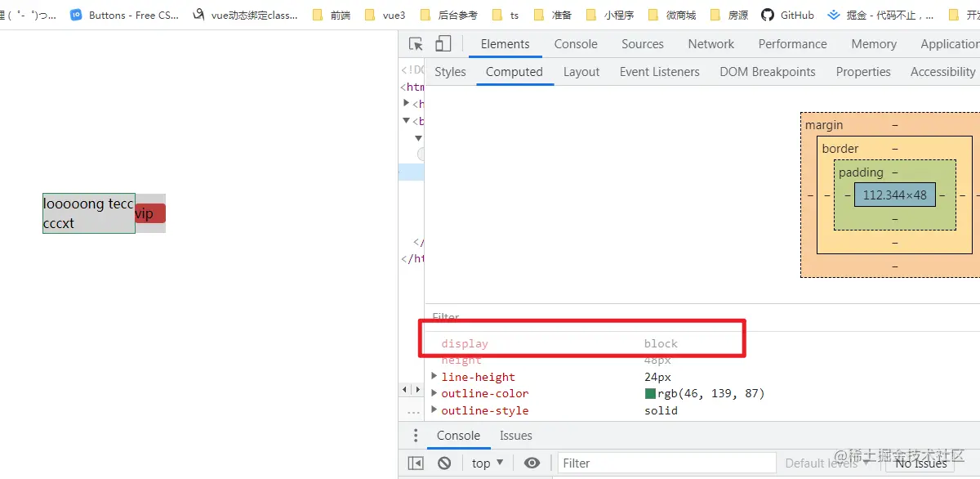
Task: Select the Layout sidebar tab
Action: click(581, 72)
